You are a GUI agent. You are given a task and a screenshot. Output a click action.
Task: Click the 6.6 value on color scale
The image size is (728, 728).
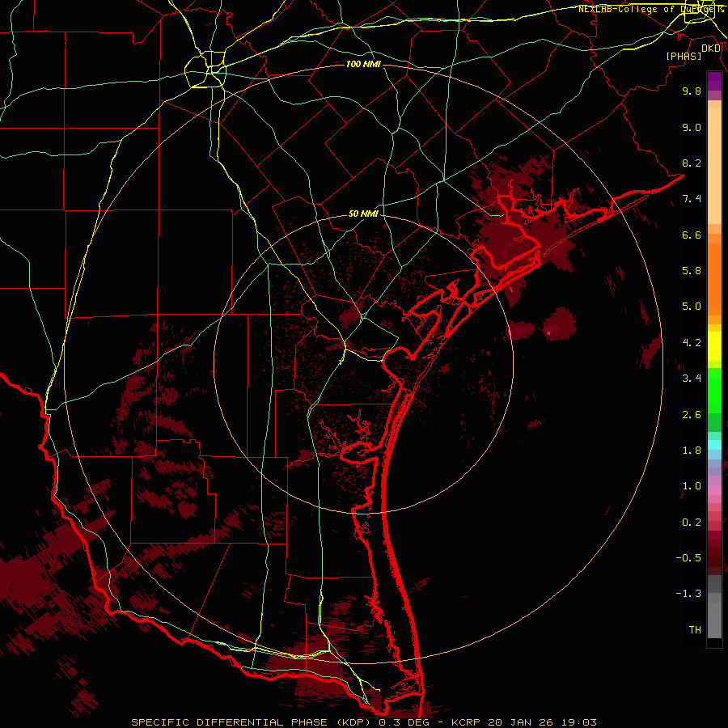[x=692, y=235]
